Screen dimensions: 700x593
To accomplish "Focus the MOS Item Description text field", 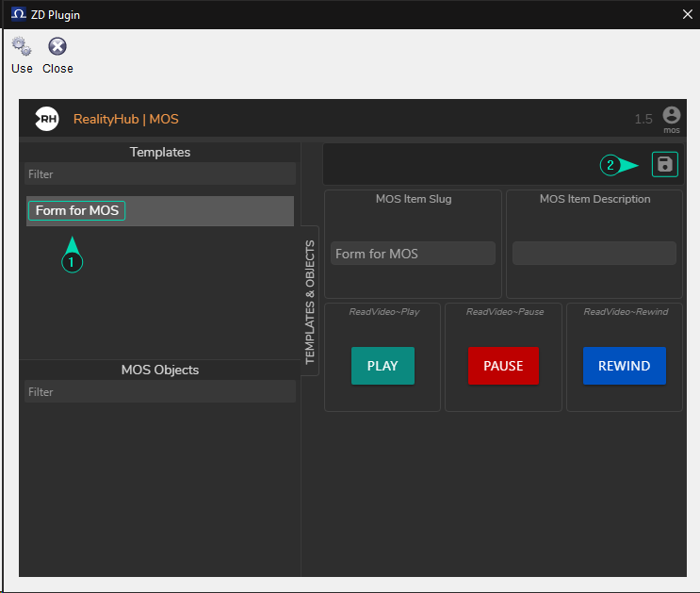I will click(x=594, y=254).
